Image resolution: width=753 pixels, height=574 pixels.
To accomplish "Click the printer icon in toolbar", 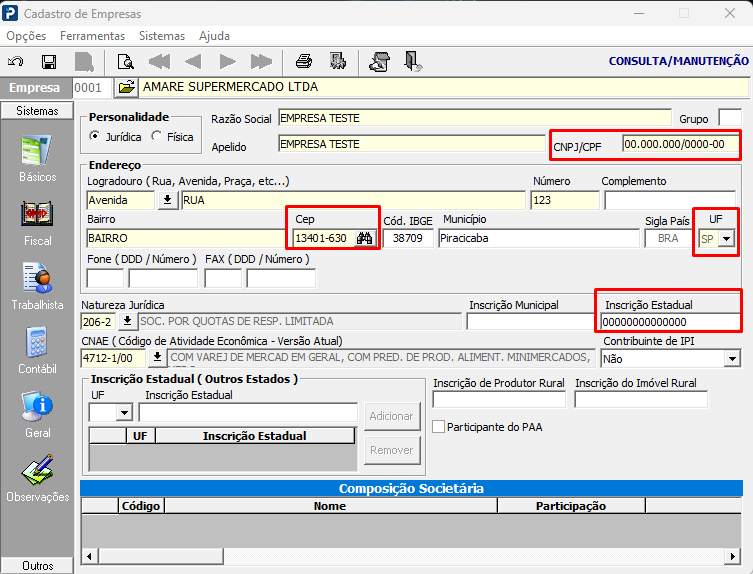I will 304,61.
